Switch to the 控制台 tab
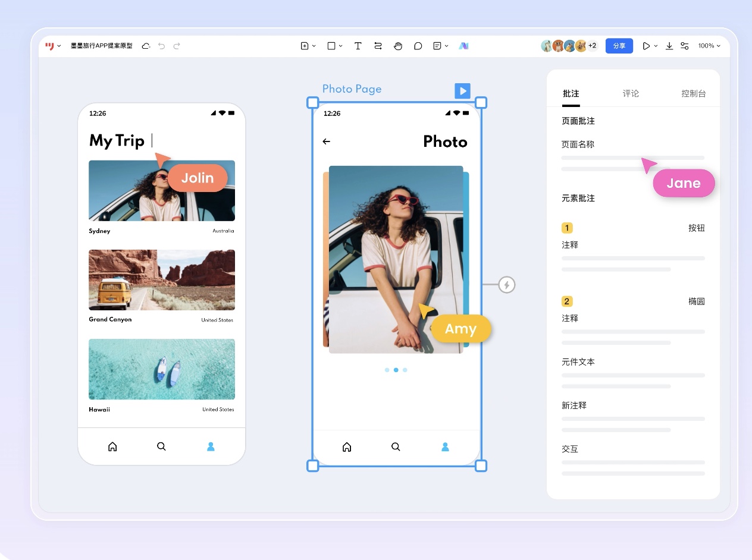The width and height of the screenshot is (752, 560). click(694, 93)
